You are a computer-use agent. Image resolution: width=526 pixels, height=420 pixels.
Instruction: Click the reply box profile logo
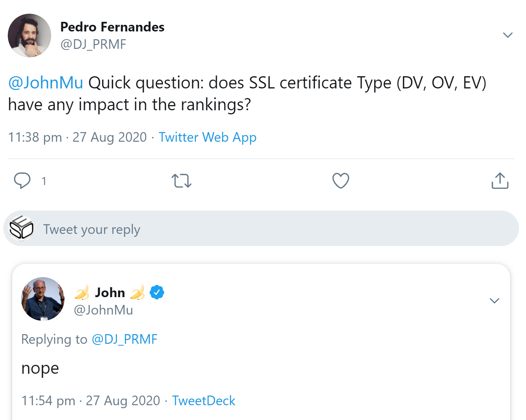[21, 228]
